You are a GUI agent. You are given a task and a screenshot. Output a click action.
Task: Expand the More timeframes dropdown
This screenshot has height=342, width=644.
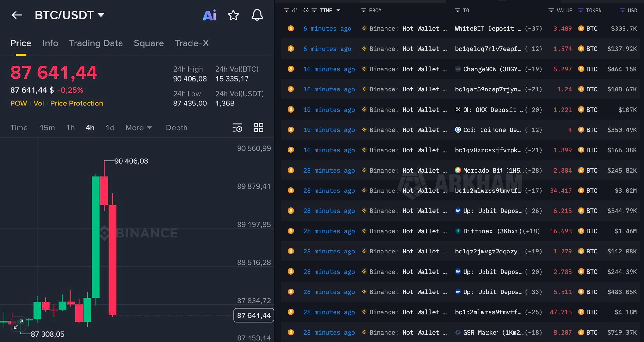pyautogui.click(x=138, y=128)
